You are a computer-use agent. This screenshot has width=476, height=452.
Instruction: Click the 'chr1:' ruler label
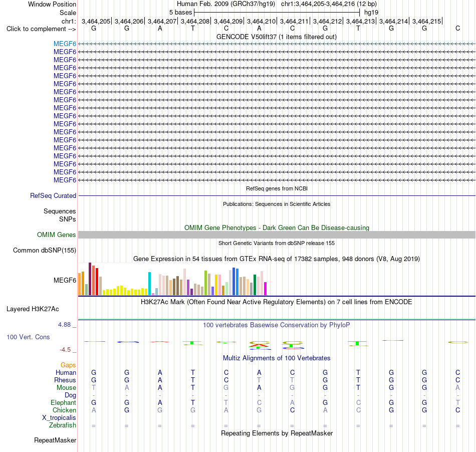69,21
